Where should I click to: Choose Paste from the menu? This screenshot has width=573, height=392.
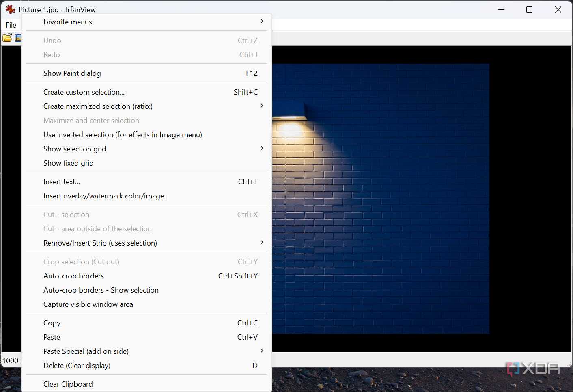tap(146, 337)
